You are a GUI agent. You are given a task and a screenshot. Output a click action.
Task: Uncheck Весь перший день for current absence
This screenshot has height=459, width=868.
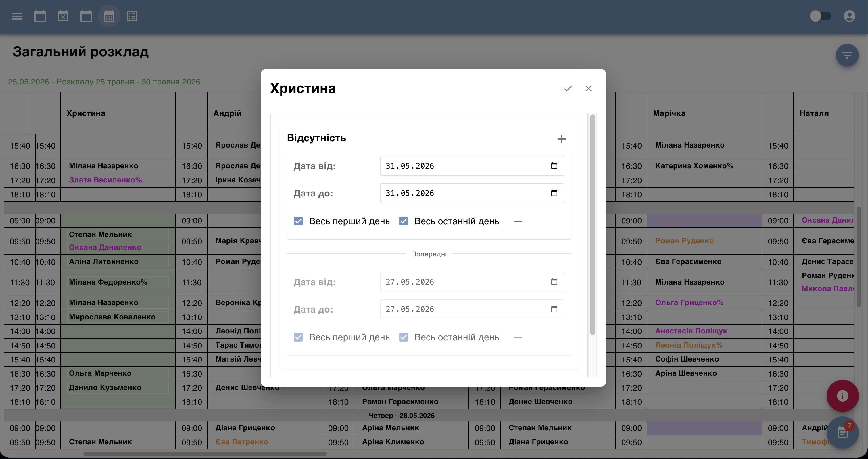click(298, 221)
